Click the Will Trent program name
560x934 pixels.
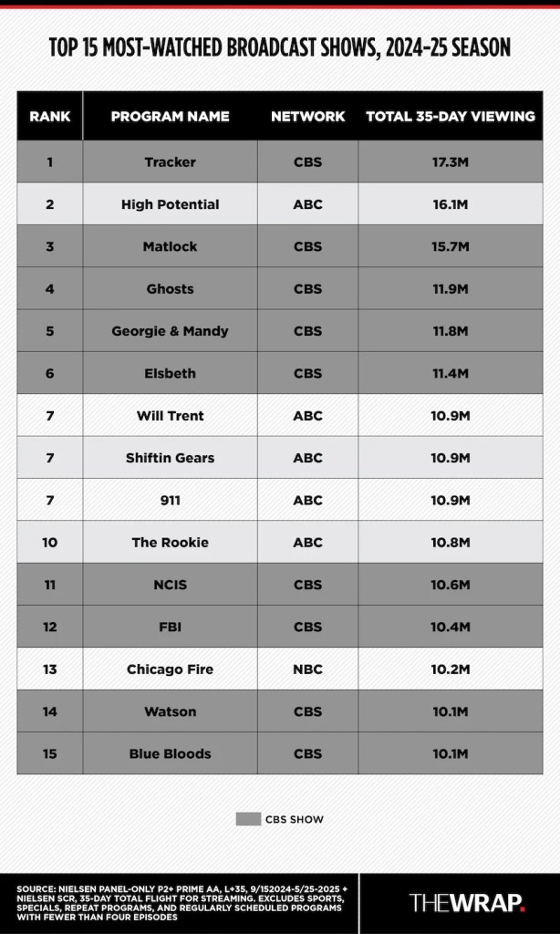pyautogui.click(x=170, y=415)
